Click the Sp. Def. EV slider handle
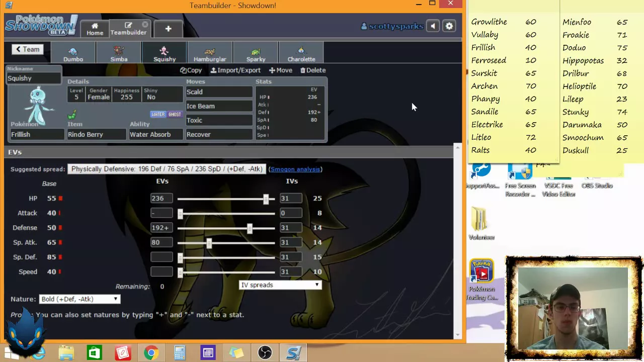 pyautogui.click(x=180, y=257)
